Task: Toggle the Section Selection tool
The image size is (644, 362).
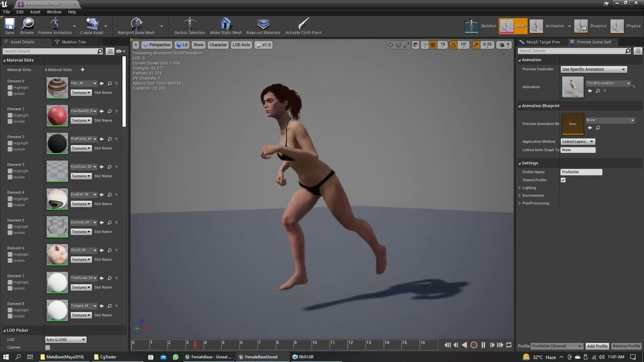Action: click(190, 26)
